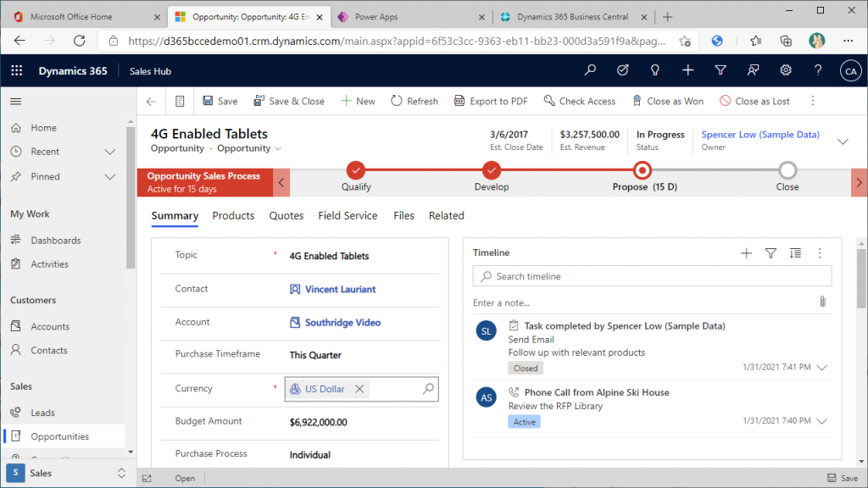Viewport: 868px width, 488px height.
Task: Add a timeline record with plus icon
Action: point(746,253)
